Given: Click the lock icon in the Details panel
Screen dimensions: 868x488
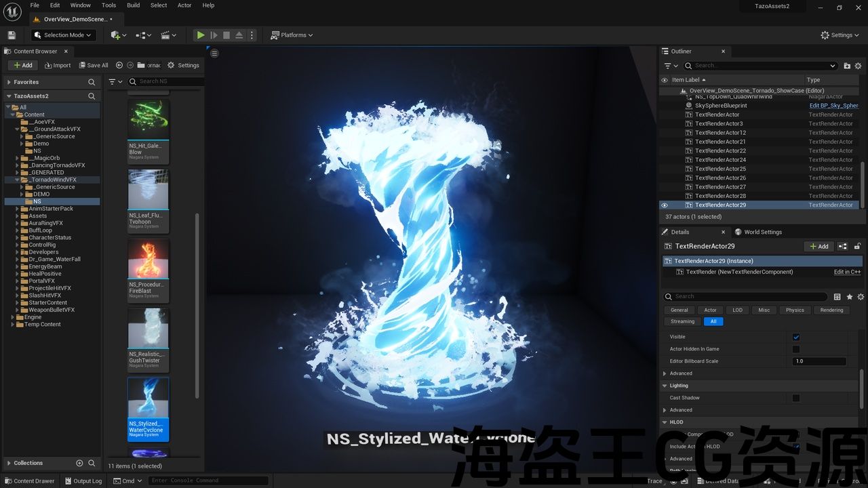Looking at the screenshot, I should (857, 246).
